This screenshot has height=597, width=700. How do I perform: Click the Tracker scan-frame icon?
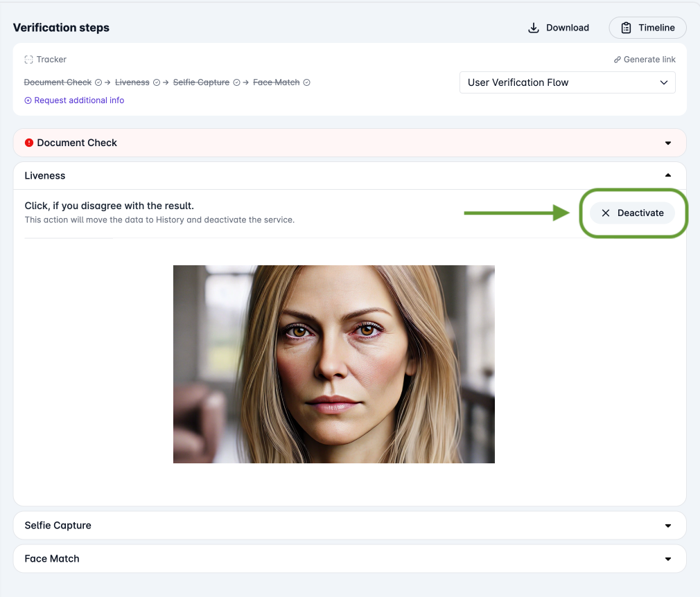click(28, 60)
